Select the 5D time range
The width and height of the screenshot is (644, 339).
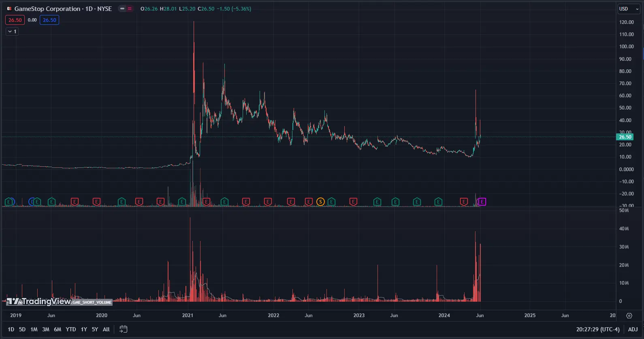22,329
